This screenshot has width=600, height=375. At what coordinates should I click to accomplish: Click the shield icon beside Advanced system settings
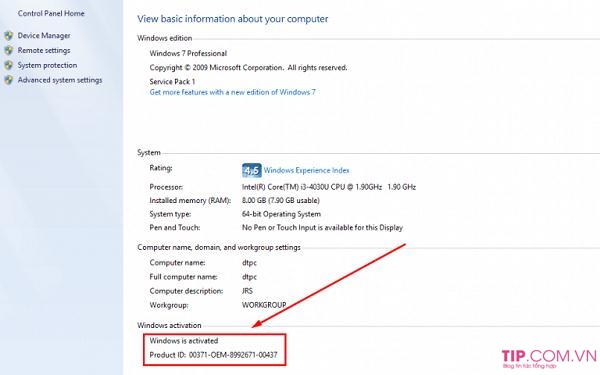8,80
